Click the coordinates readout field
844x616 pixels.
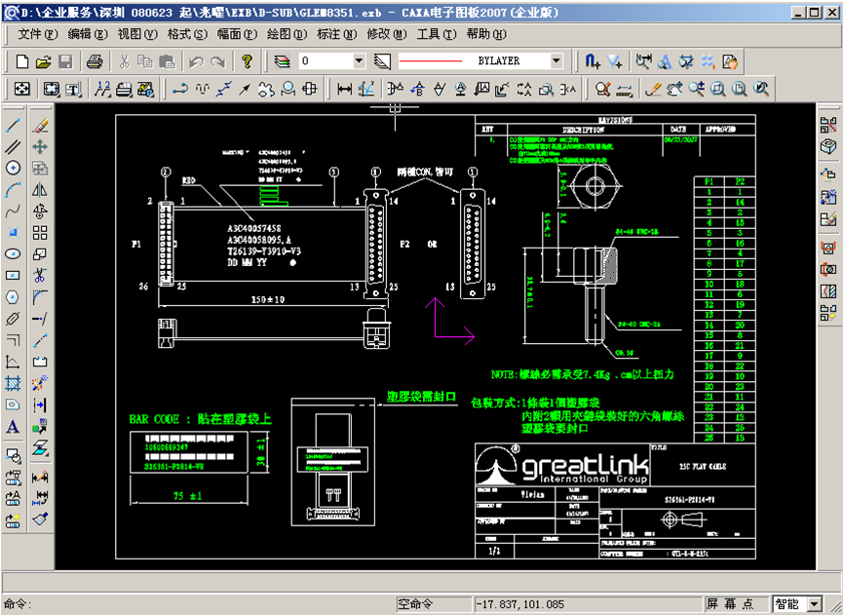pos(588,604)
